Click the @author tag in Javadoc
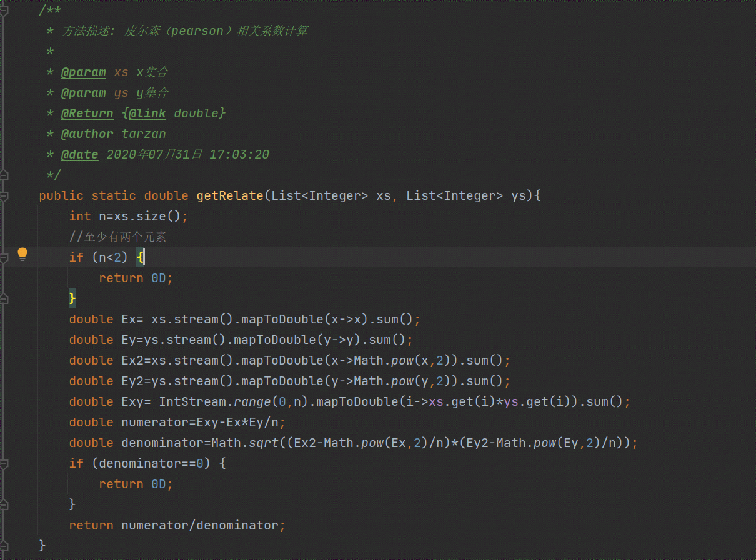Viewport: 756px width, 560px height. [87, 134]
